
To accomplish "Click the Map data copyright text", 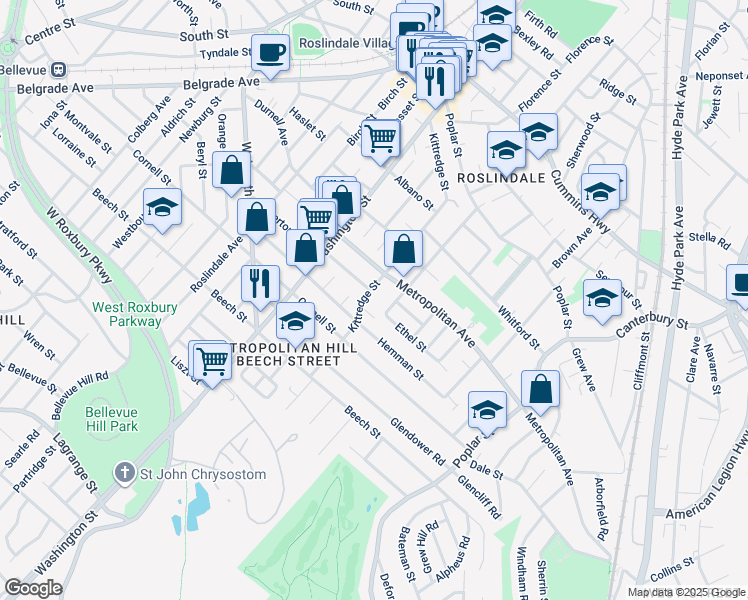I will tap(686, 593).
